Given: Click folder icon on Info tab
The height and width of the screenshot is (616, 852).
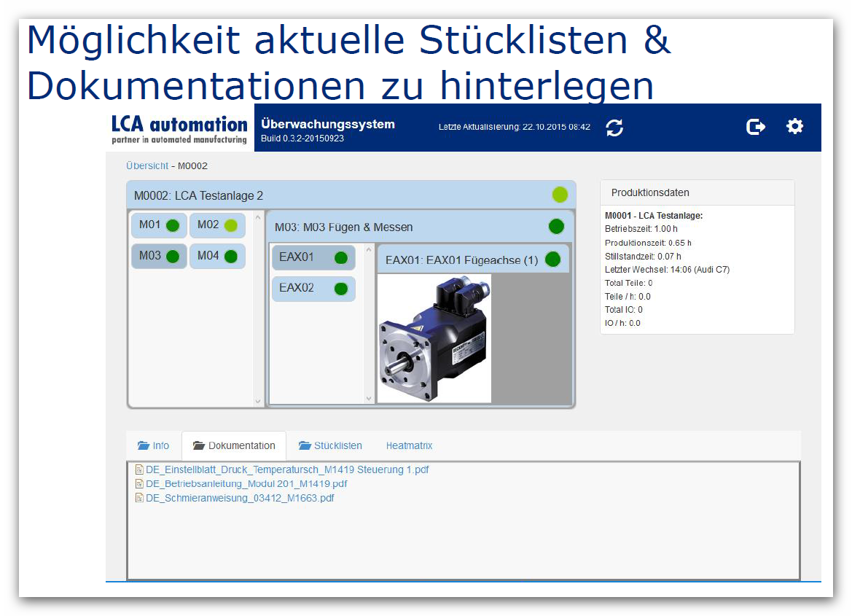Looking at the screenshot, I should pos(144,446).
